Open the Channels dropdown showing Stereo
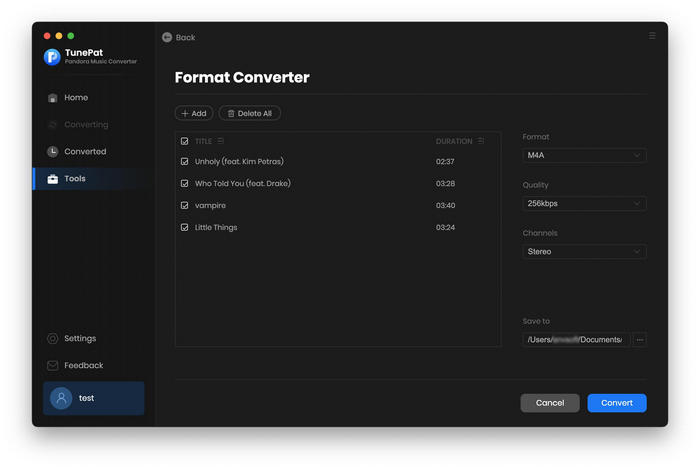This screenshot has height=469, width=700. [584, 252]
